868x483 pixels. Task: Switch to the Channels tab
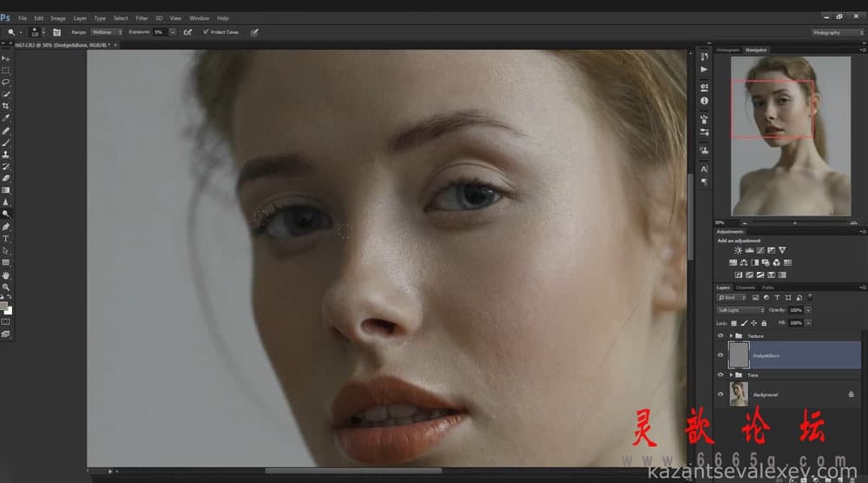tap(745, 288)
